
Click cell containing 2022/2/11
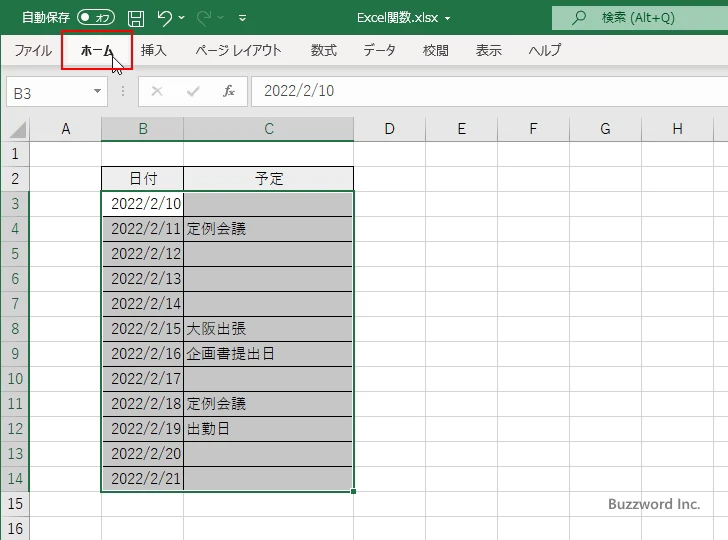tap(143, 229)
